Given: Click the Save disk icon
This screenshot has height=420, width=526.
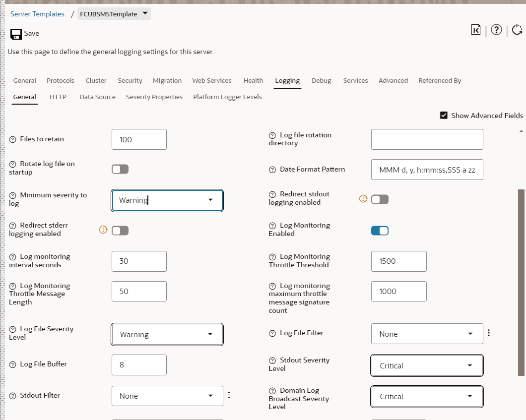Looking at the screenshot, I should (16, 34).
